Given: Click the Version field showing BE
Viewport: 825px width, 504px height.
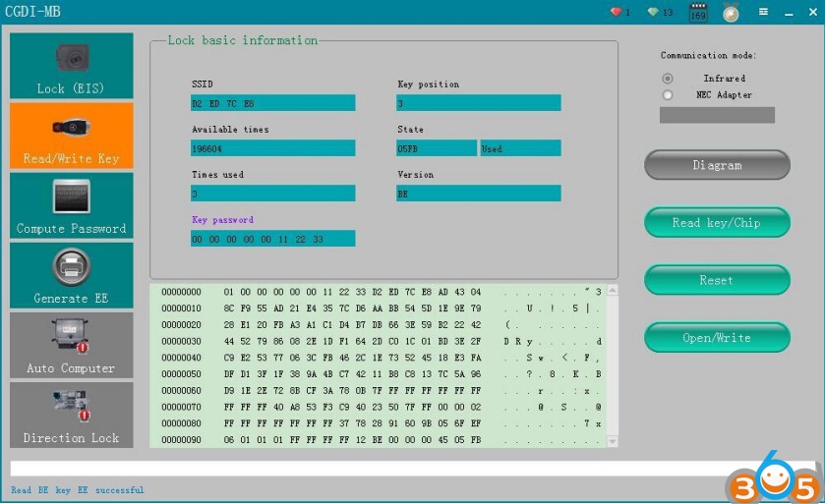Looking at the screenshot, I should coord(478,194).
